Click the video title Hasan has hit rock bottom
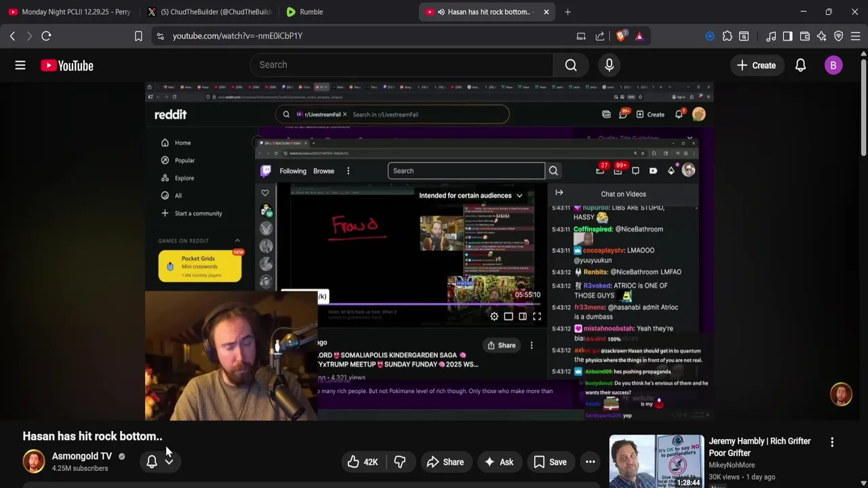Screen dimensions: 868x488 pyautogui.click(x=93, y=436)
